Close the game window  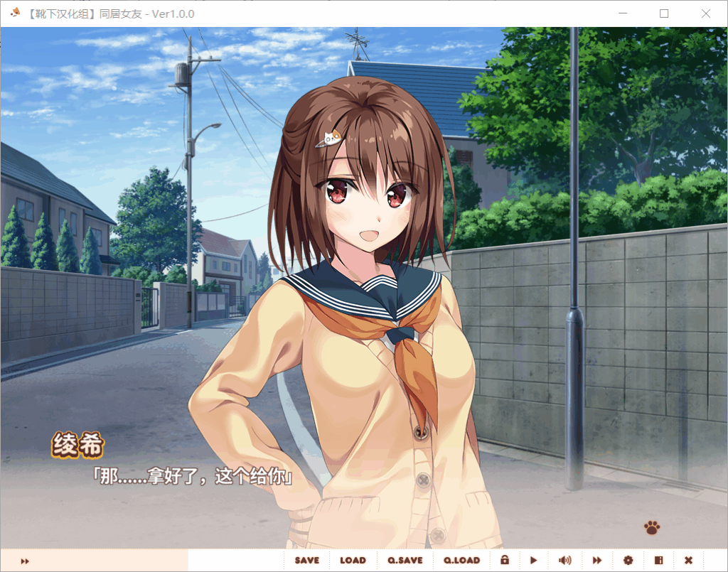pyautogui.click(x=706, y=14)
